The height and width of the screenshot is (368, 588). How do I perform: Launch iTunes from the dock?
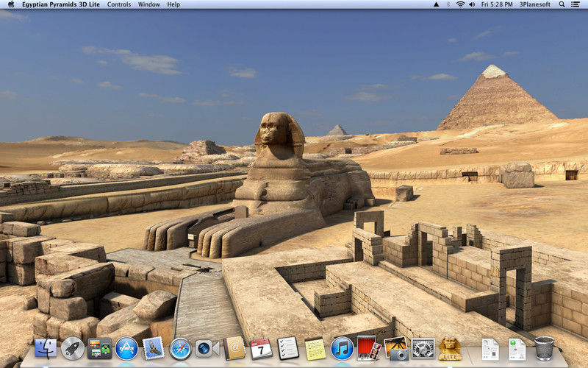(x=342, y=348)
